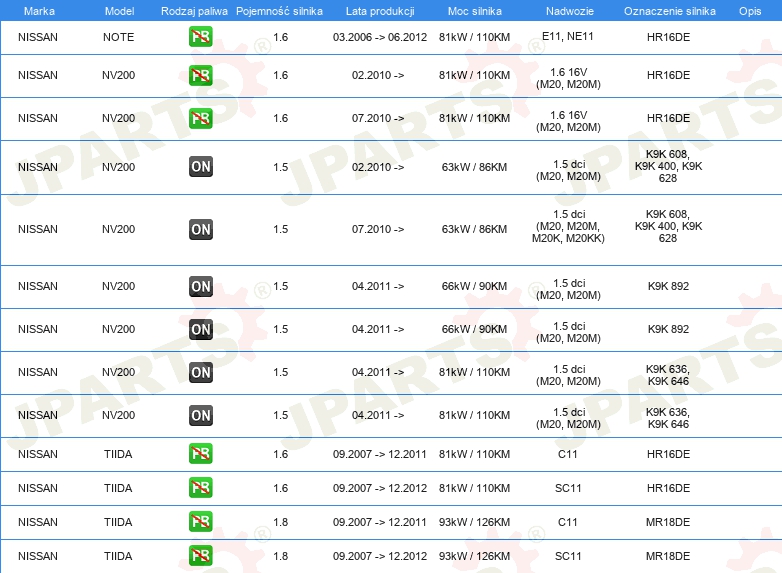This screenshot has height=573, width=782.
Task: Click the Marka column header
Action: pos(39,11)
